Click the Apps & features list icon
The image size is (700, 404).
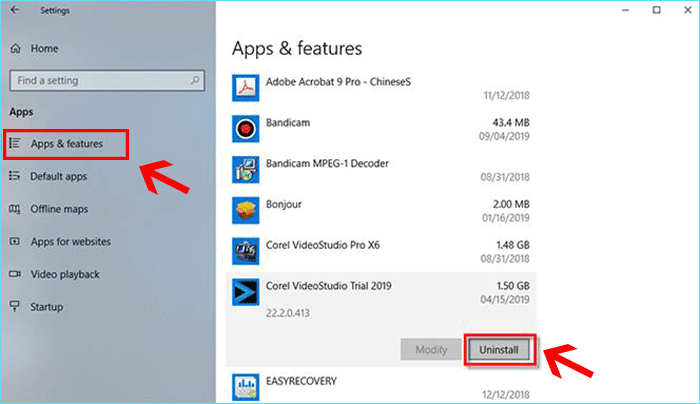pyautogui.click(x=15, y=143)
